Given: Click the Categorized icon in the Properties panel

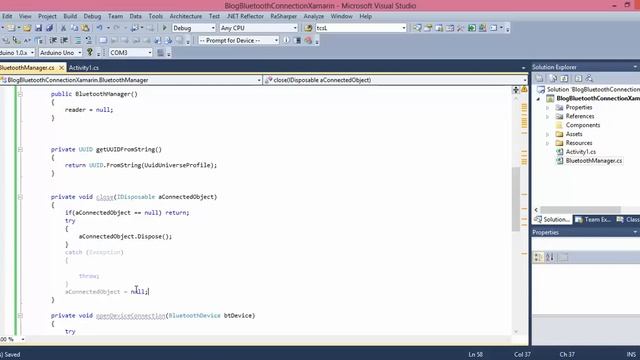Looking at the screenshot, I should (538, 257).
